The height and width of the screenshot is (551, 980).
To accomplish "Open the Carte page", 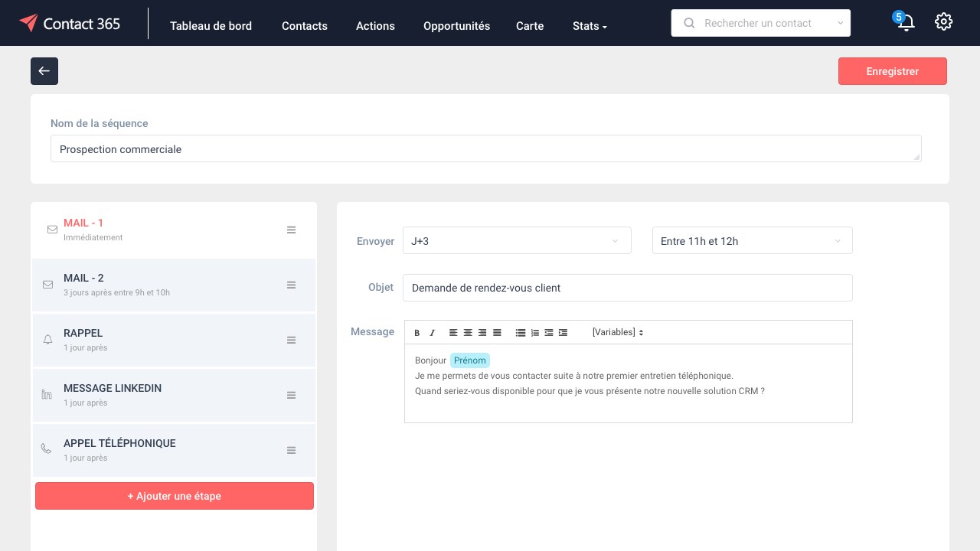I will tap(530, 26).
